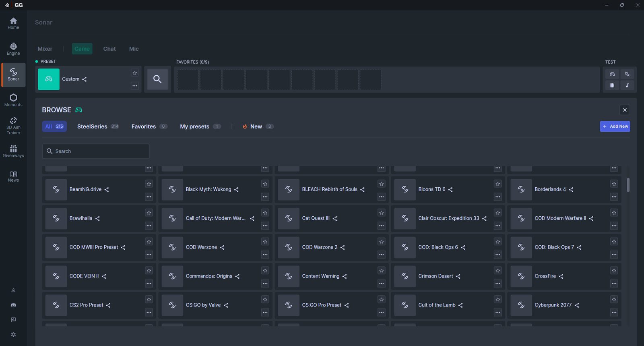Share the Crimson Desert preset
The width and height of the screenshot is (644, 346).
click(458, 276)
